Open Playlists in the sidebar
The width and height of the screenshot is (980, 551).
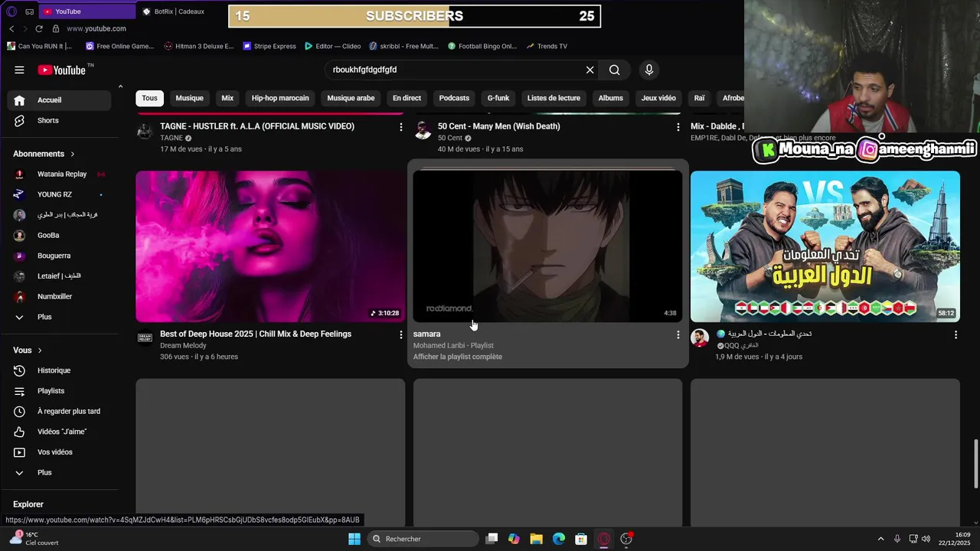click(x=59, y=390)
